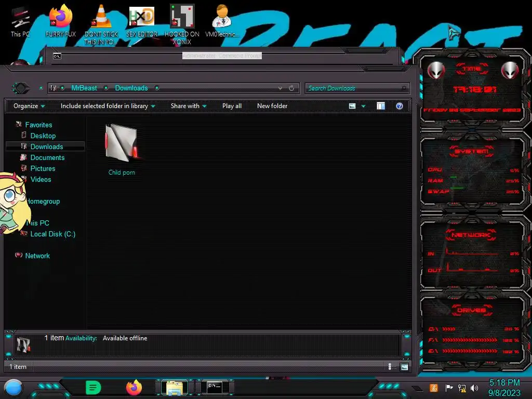The height and width of the screenshot is (399, 532).
Task: Click the DRIVES widget header
Action: [x=471, y=310]
